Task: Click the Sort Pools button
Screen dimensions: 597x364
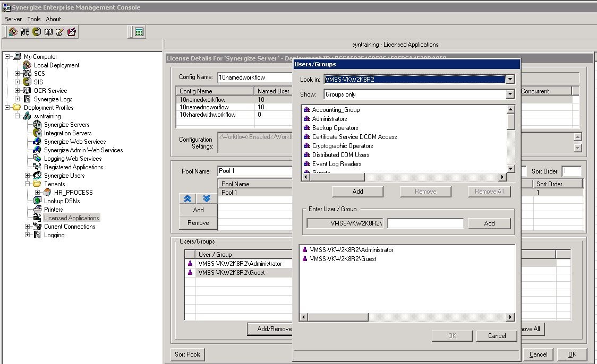Action: [187, 354]
